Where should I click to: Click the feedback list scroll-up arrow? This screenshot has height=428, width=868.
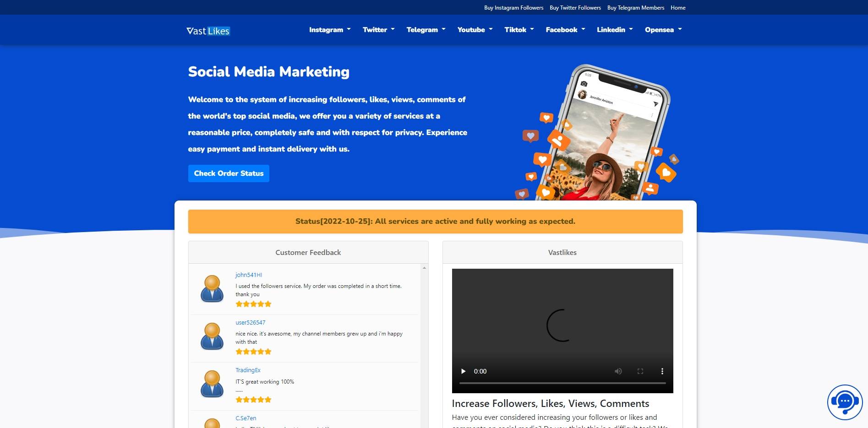[424, 268]
